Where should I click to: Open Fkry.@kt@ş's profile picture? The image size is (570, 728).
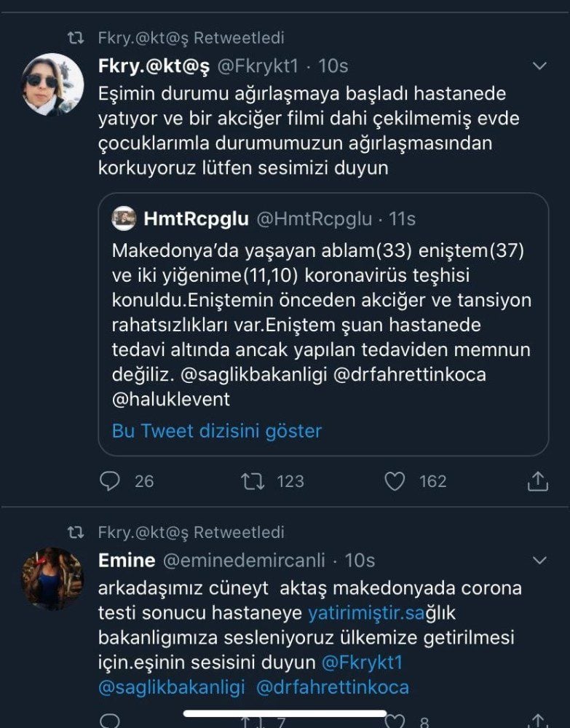pos(52,84)
